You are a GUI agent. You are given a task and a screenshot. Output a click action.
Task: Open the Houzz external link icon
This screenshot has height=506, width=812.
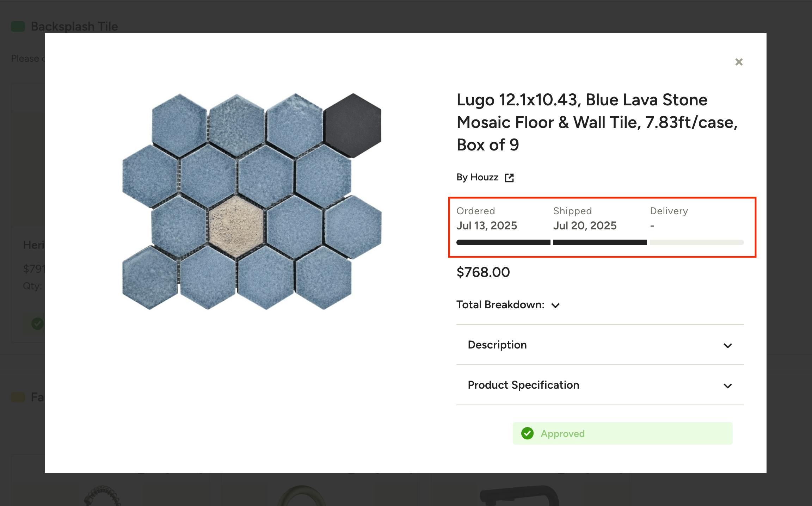point(509,178)
